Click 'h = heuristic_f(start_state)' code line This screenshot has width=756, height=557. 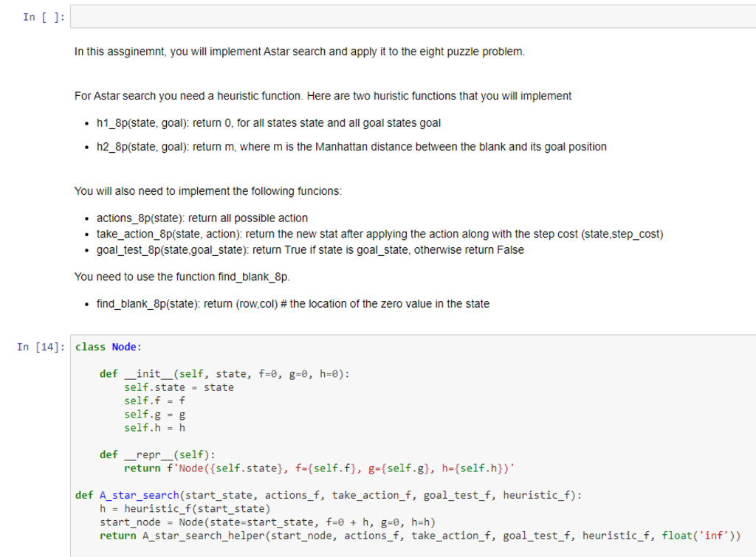click(x=185, y=509)
